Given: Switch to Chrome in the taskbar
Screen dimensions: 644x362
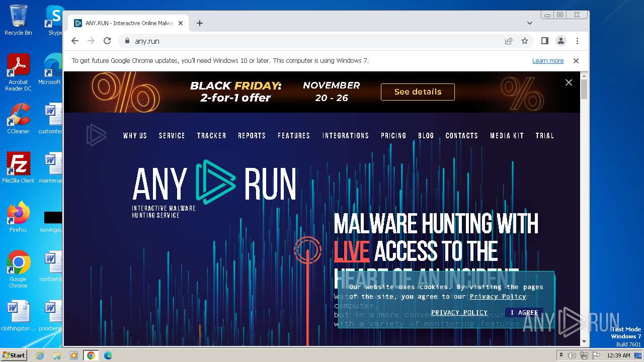Looking at the screenshot, I should [91, 355].
